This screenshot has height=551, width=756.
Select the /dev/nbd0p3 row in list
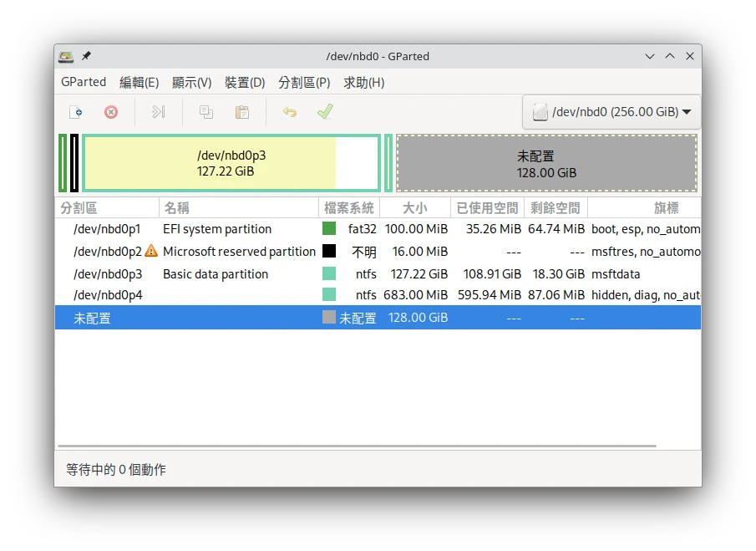pos(378,274)
